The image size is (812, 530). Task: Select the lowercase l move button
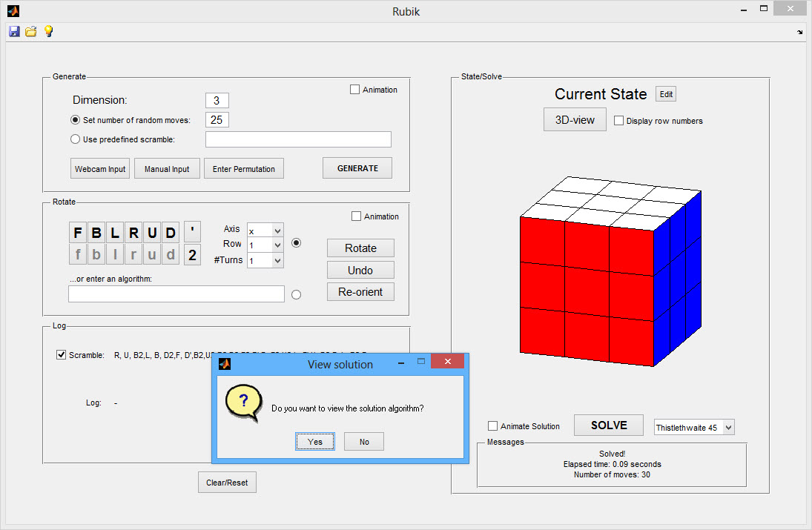point(115,255)
